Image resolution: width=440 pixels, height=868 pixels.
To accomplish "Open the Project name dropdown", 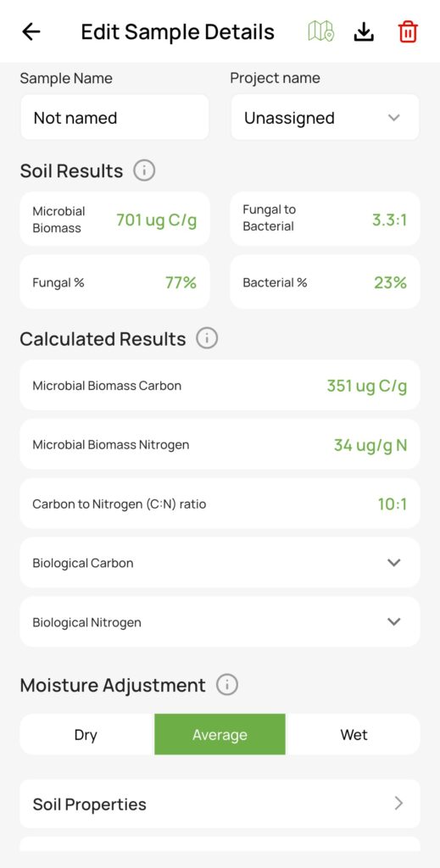I will [325, 117].
